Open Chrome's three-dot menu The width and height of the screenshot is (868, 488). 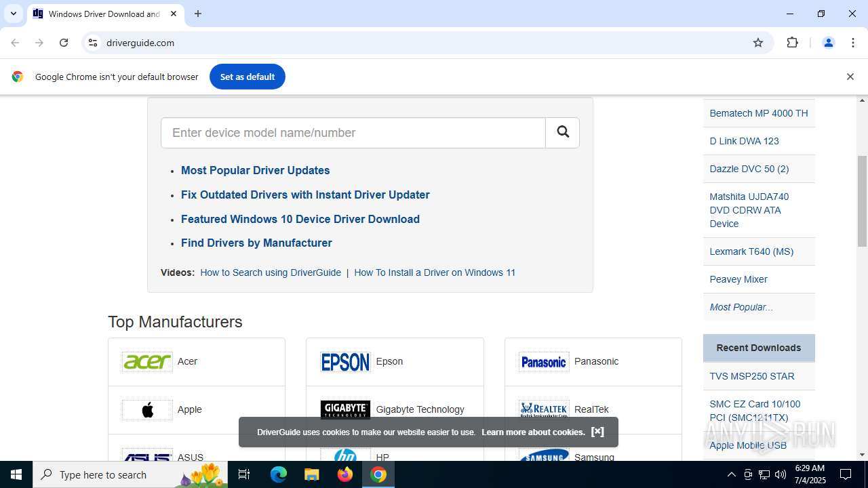[x=853, y=43]
